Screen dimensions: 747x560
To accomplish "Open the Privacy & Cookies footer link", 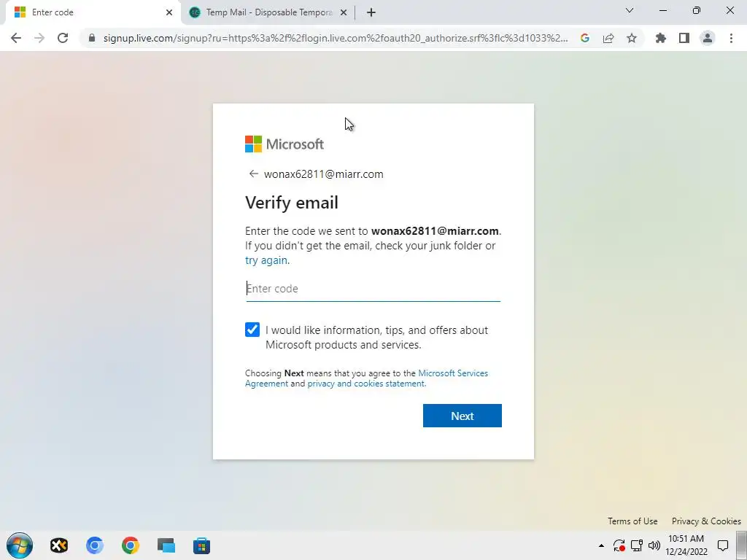I will pyautogui.click(x=706, y=521).
